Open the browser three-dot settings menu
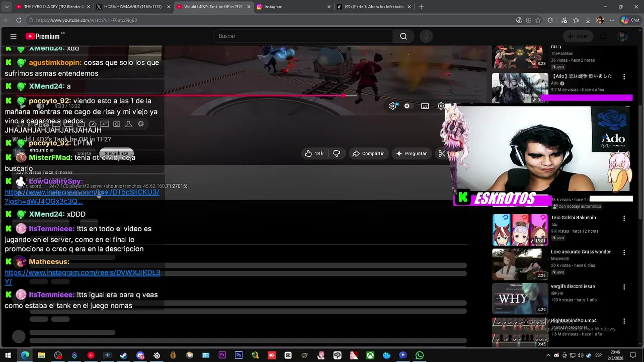Viewport: 644px width, 362px height. click(x=612, y=20)
